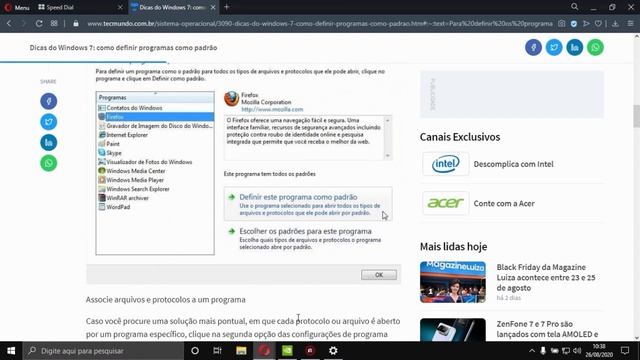Open the notification center icon

point(625,351)
